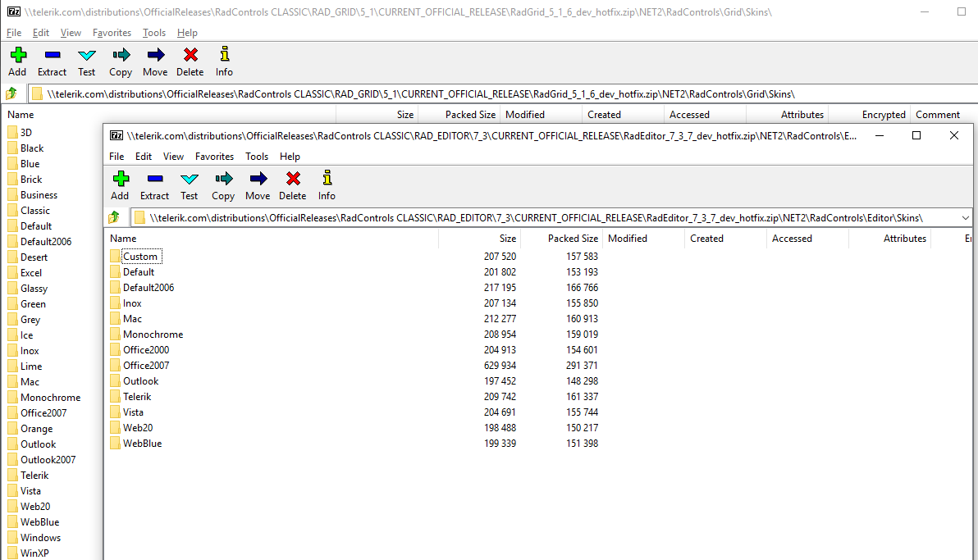The width and height of the screenshot is (978, 560).
Task: Sort by Encrypted column in RadGrid window
Action: 870,115
